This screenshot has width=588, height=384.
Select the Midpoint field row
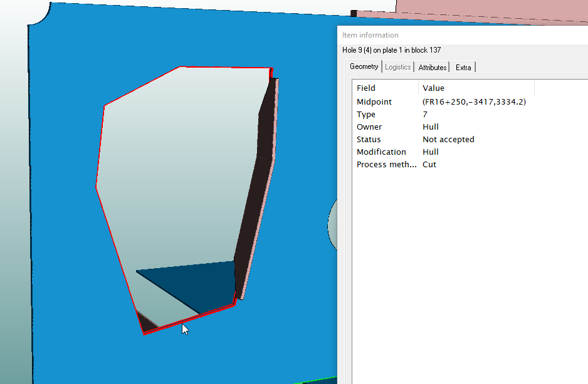pos(374,102)
